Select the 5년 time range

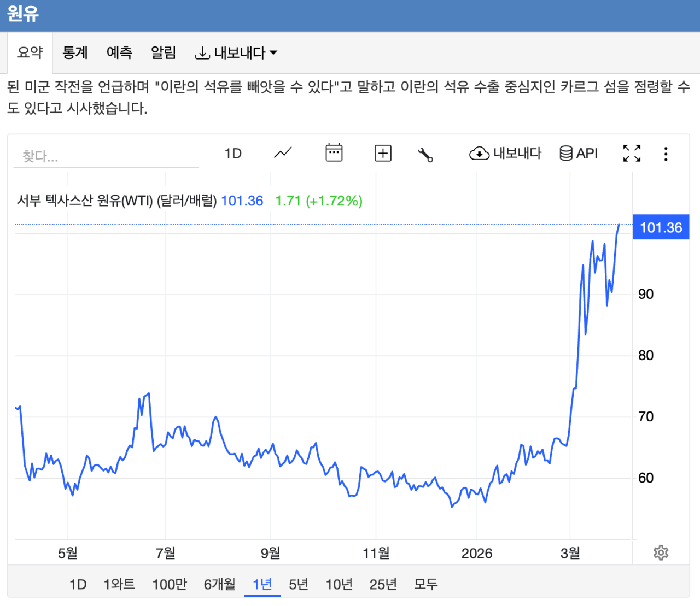299,585
